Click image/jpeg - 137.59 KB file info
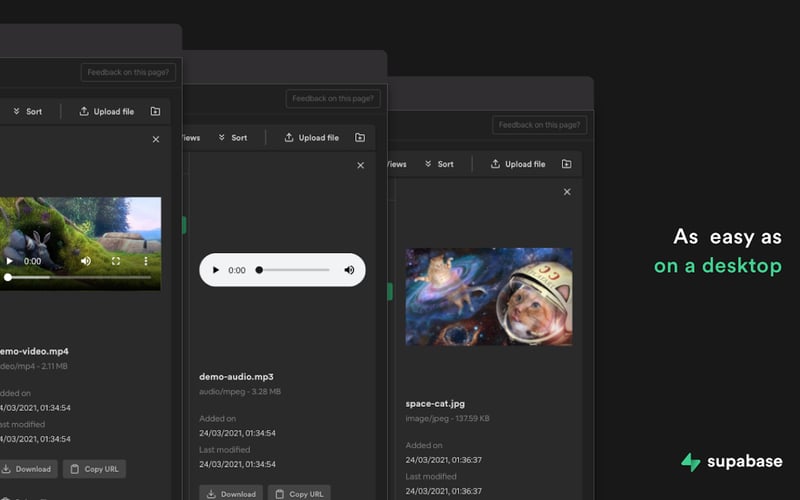This screenshot has height=500, width=800. [447, 418]
